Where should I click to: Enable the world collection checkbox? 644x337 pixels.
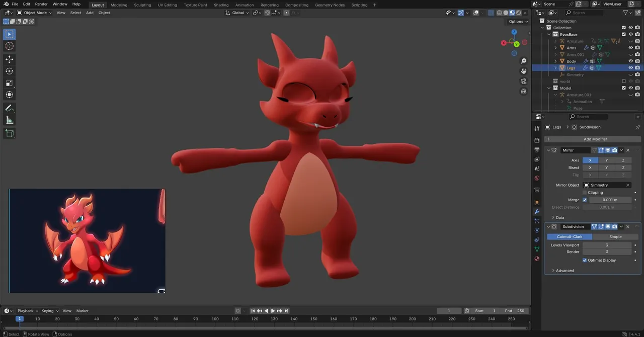click(x=624, y=81)
